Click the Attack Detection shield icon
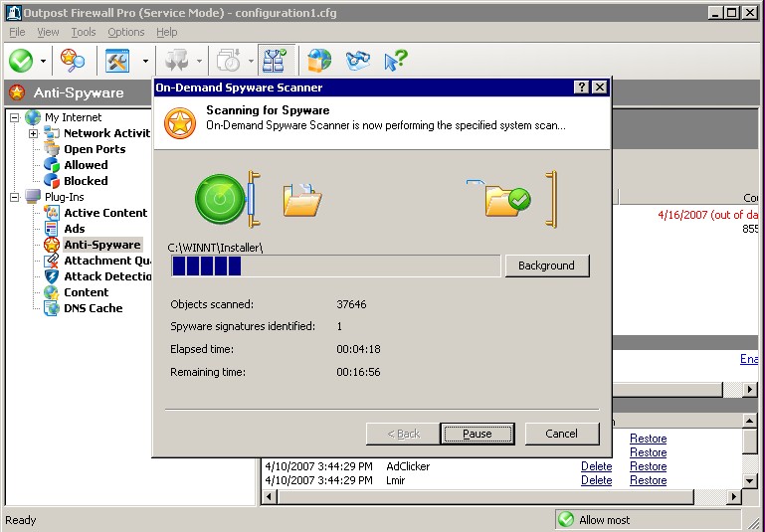Image resolution: width=765 pixels, height=532 pixels. pyautogui.click(x=51, y=276)
